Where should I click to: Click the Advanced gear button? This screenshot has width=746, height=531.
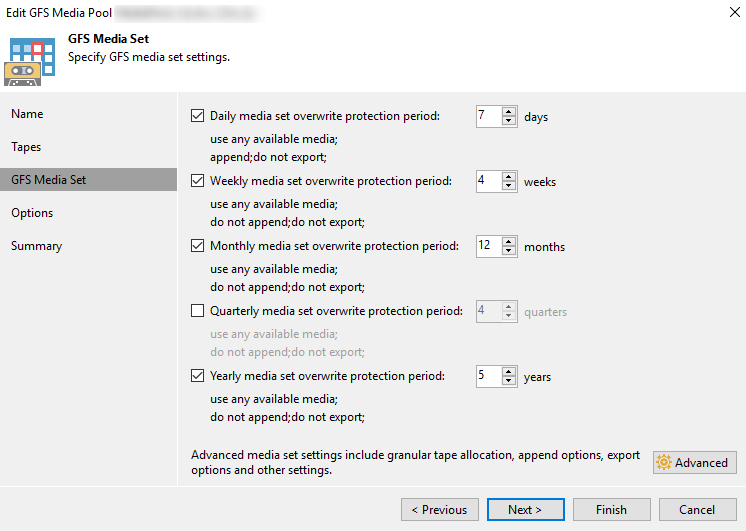point(695,463)
